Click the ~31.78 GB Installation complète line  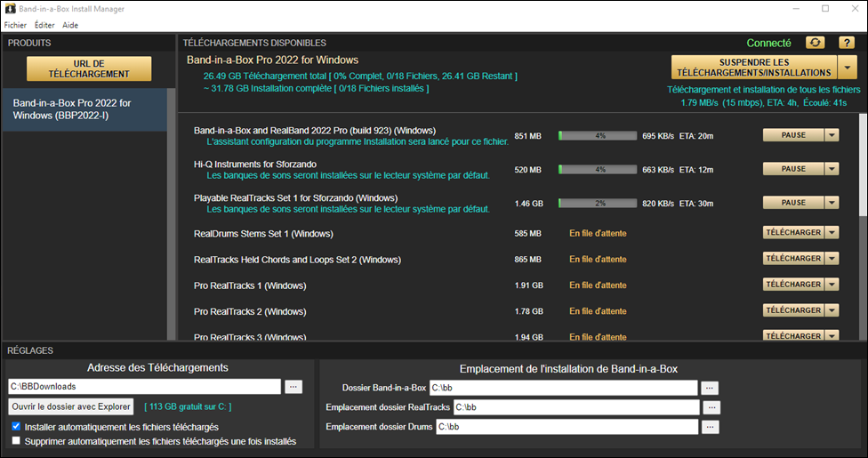[x=316, y=88]
